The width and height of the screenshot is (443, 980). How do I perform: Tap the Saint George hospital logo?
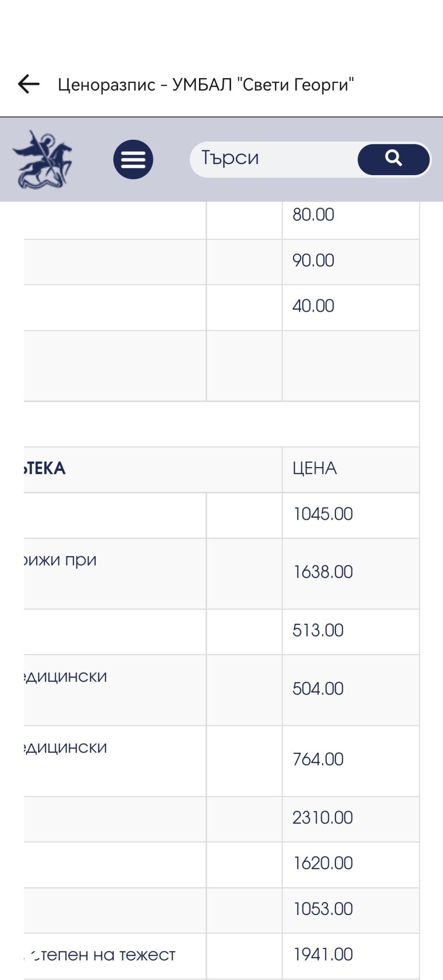click(42, 159)
